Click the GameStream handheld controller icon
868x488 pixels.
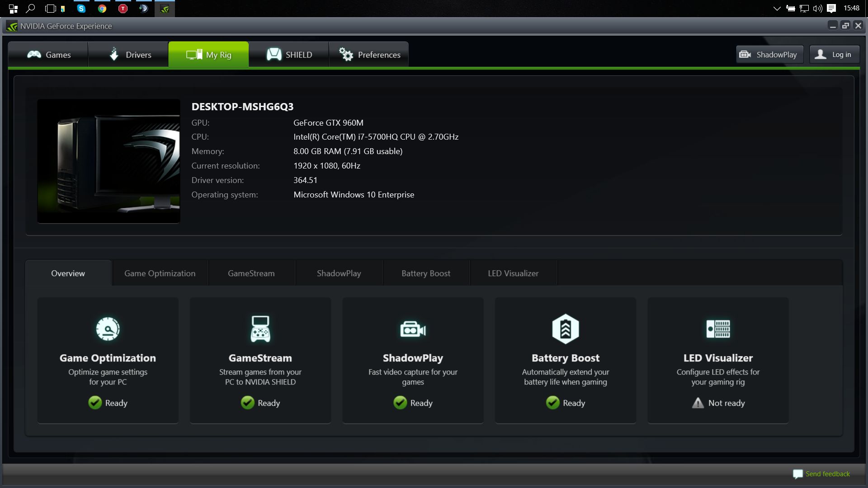260,329
